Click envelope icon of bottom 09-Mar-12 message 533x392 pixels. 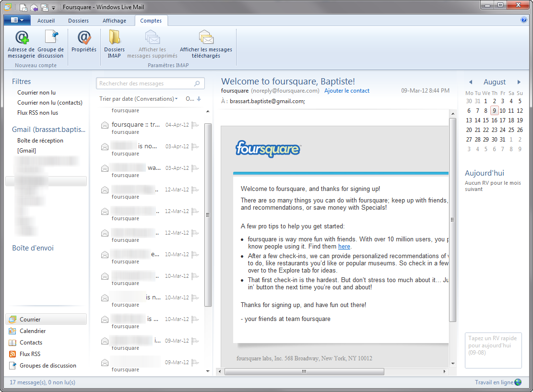point(105,362)
